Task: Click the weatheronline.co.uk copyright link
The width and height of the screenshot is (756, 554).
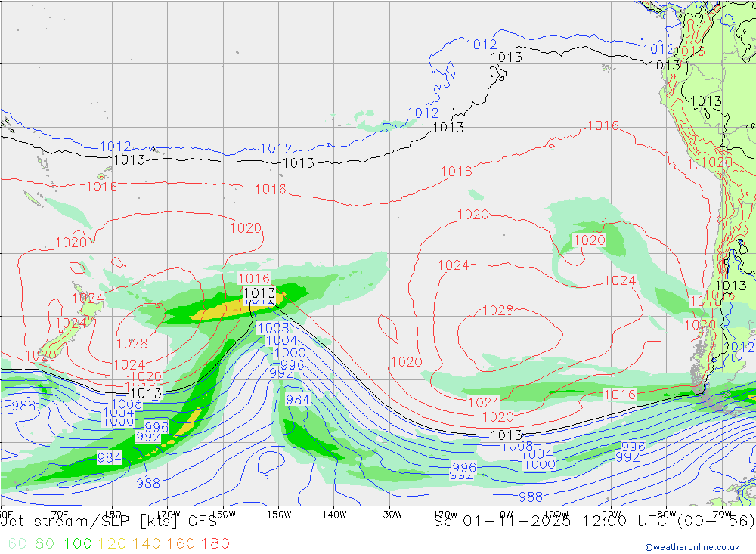Action: [x=692, y=547]
